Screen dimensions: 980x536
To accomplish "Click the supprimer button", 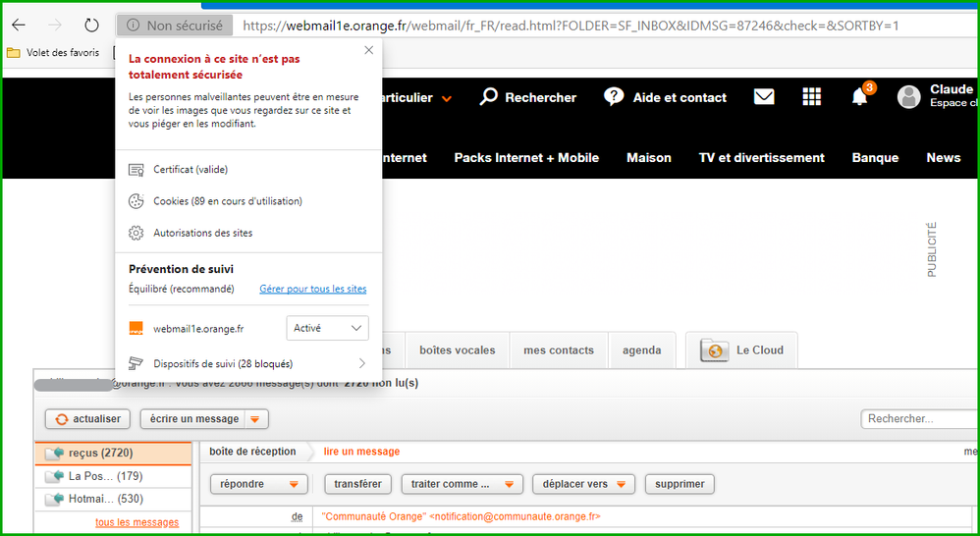I will pos(680,484).
